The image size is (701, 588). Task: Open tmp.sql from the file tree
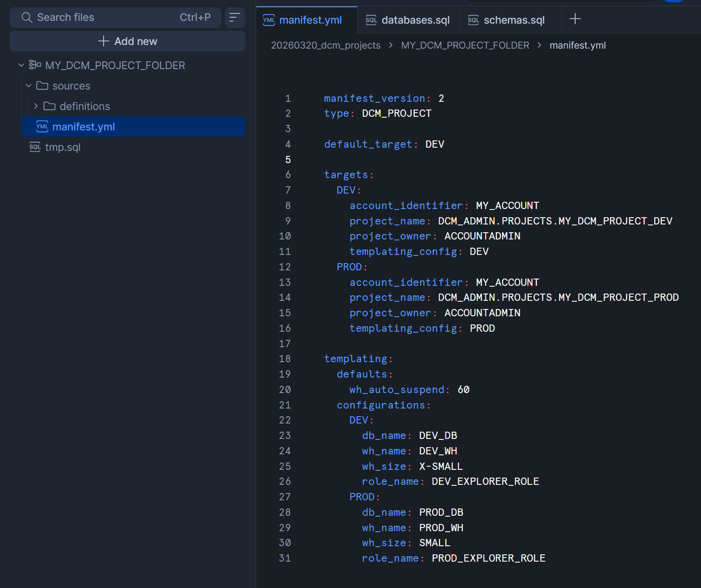click(x=63, y=147)
